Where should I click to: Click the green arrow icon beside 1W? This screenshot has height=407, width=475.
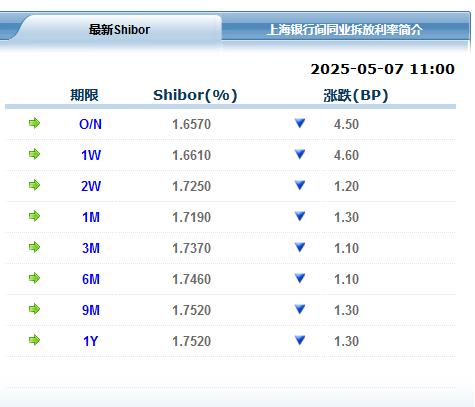tap(34, 154)
